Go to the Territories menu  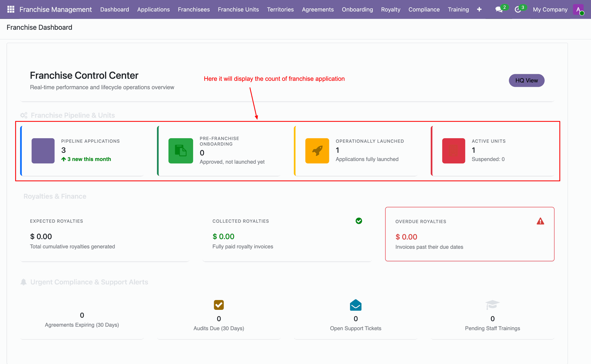pyautogui.click(x=280, y=10)
